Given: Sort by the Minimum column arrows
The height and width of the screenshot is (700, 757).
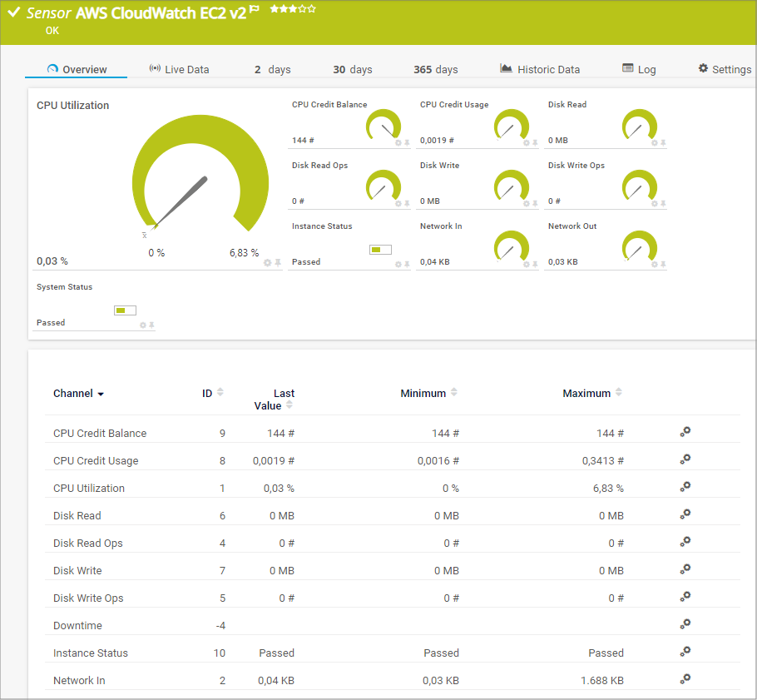Looking at the screenshot, I should pos(454,393).
